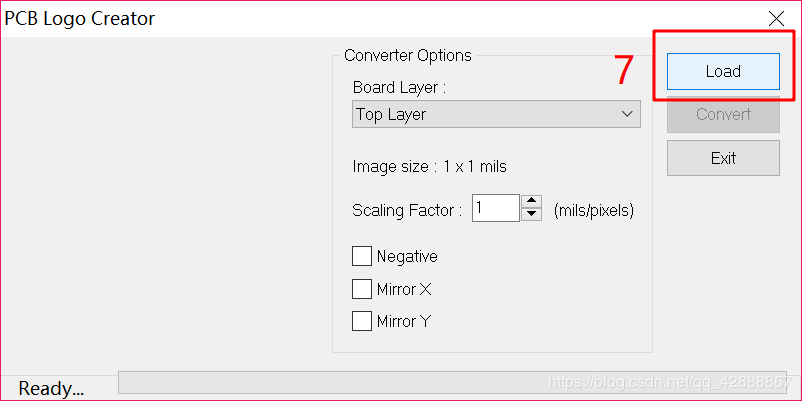Focus the Scaling Factor value field
Viewport: 802px width, 401px height.
(496, 208)
